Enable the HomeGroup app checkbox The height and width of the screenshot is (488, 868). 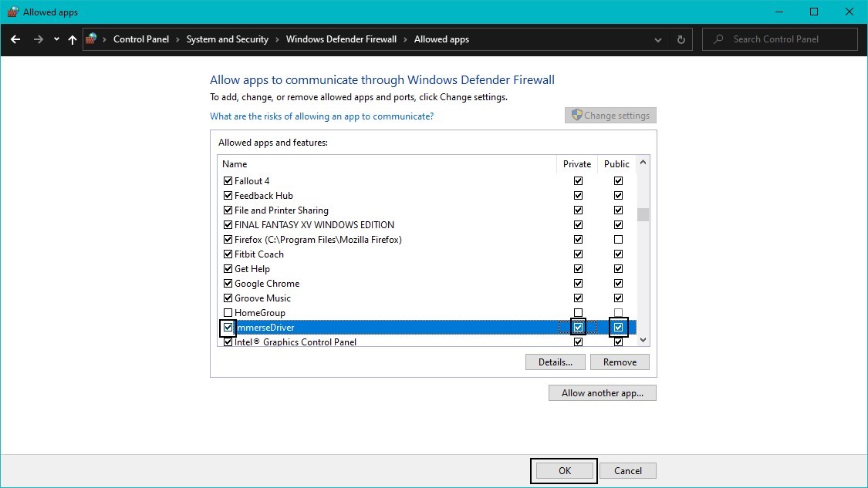coord(228,312)
